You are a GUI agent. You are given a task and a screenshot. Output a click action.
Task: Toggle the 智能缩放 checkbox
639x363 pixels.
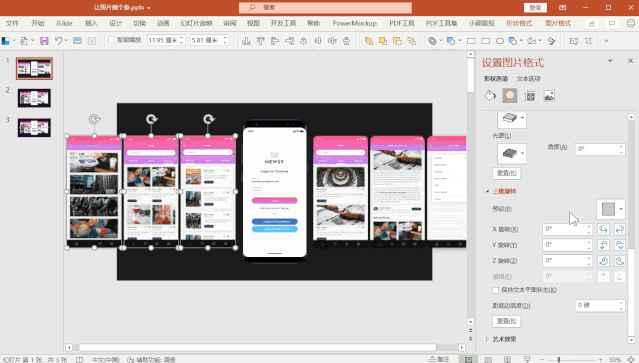click(x=111, y=40)
